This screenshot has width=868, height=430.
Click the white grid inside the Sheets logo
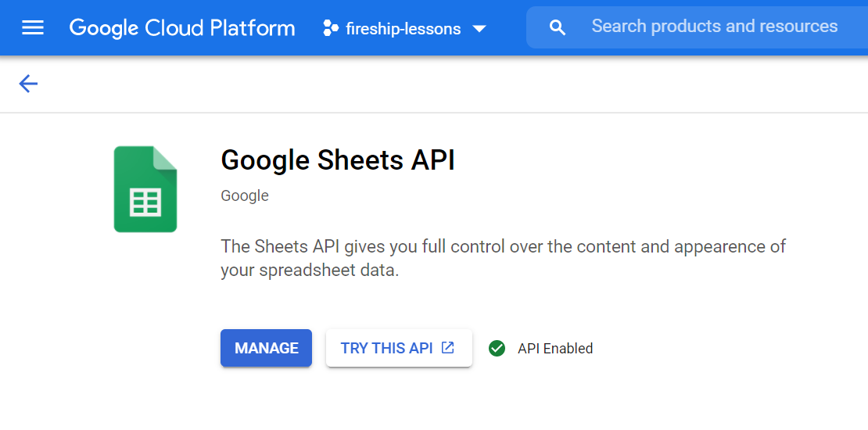[145, 202]
